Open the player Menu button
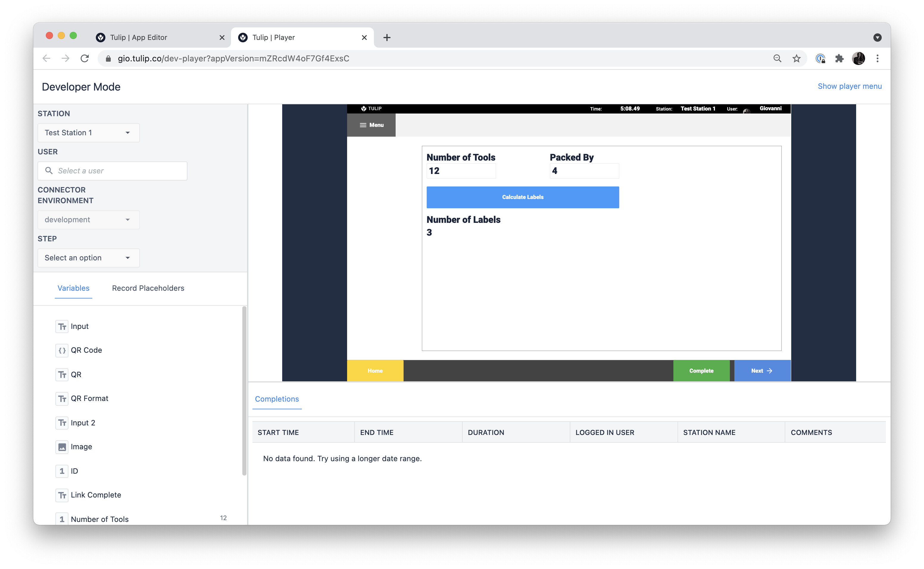This screenshot has width=924, height=569. (371, 125)
